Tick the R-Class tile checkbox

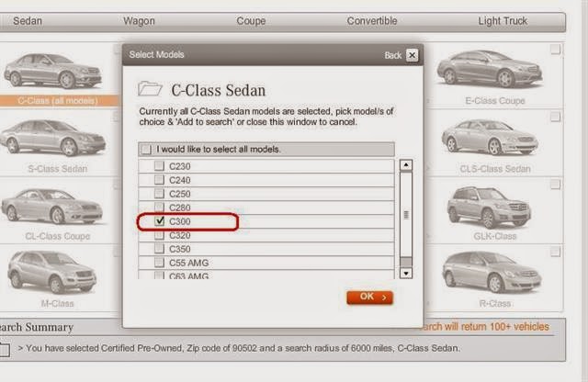(555, 252)
